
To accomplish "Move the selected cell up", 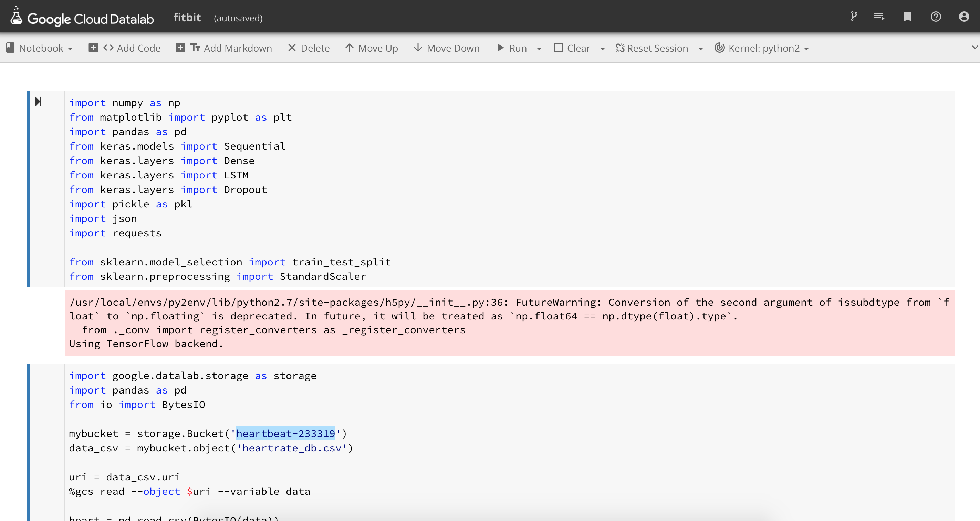I will point(371,48).
